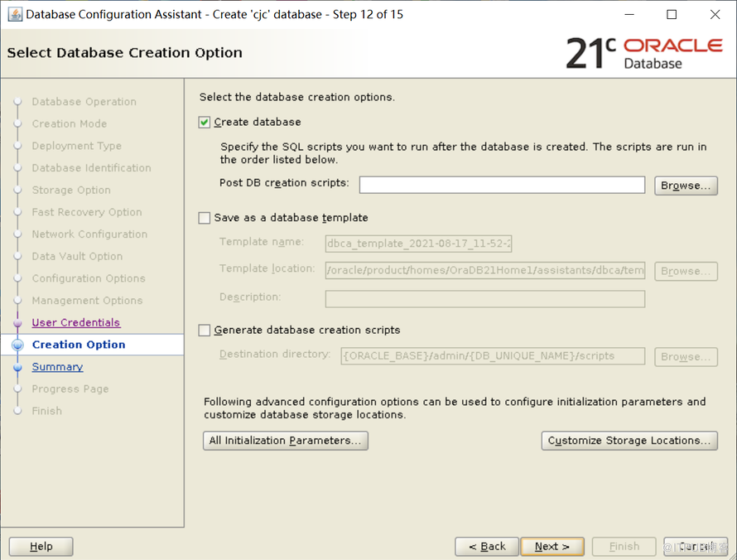Click the User Credentials step bullet
The width and height of the screenshot is (737, 560).
[18, 323]
